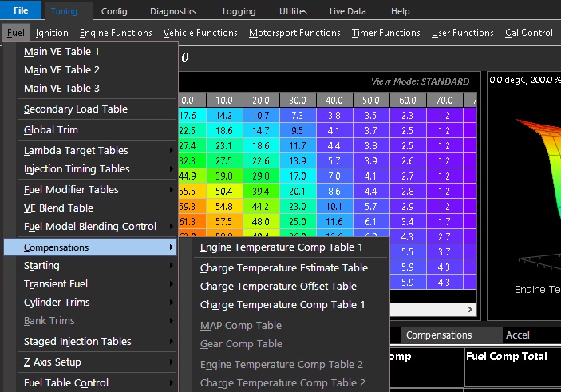Viewport: 561px width, 392px height.
Task: Open the Motorsport Functions menu
Action: [x=294, y=33]
